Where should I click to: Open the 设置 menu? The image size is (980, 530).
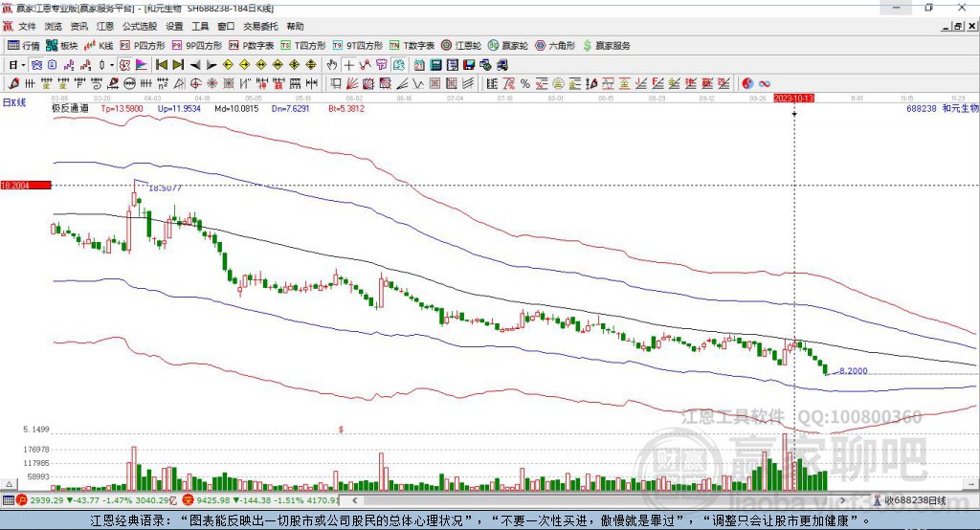tap(174, 26)
